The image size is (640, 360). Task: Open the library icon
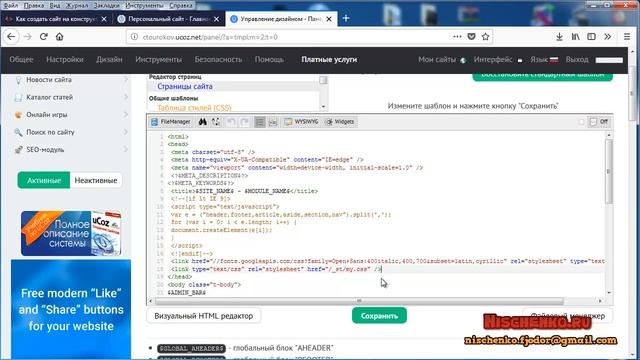point(576,37)
